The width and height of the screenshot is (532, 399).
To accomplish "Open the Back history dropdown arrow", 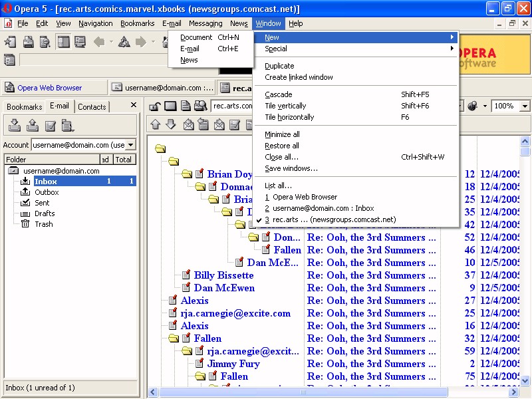I will tap(111, 42).
